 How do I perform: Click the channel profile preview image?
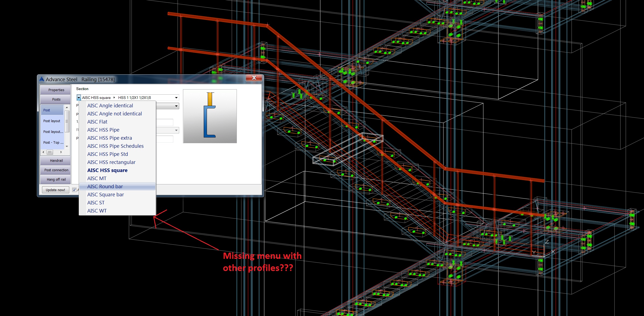(x=210, y=116)
